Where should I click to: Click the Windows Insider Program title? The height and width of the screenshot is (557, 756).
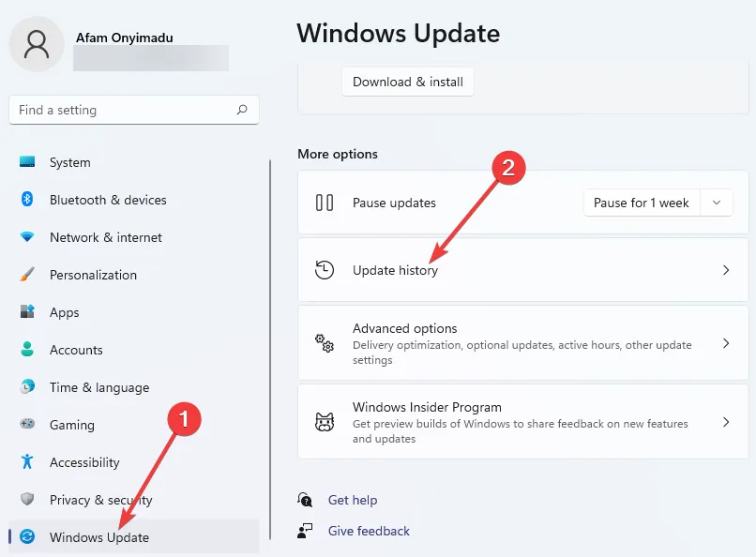(x=427, y=407)
